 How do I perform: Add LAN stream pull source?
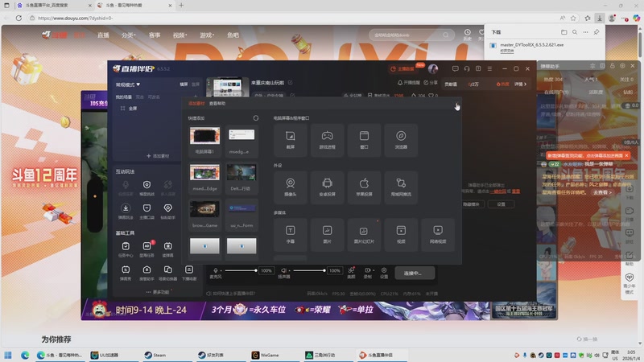[x=401, y=187]
